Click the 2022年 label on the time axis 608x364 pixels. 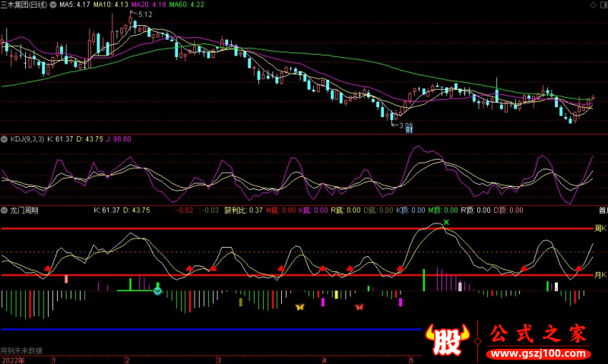click(x=12, y=360)
